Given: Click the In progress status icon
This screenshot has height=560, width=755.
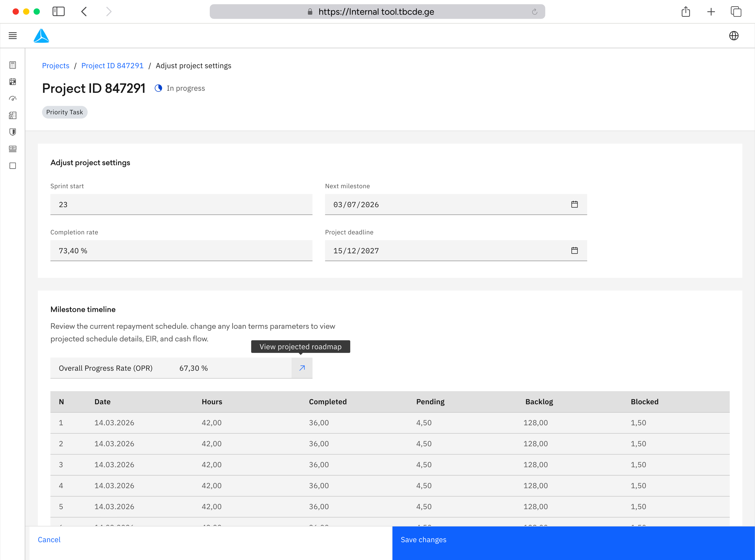Looking at the screenshot, I should [x=158, y=88].
